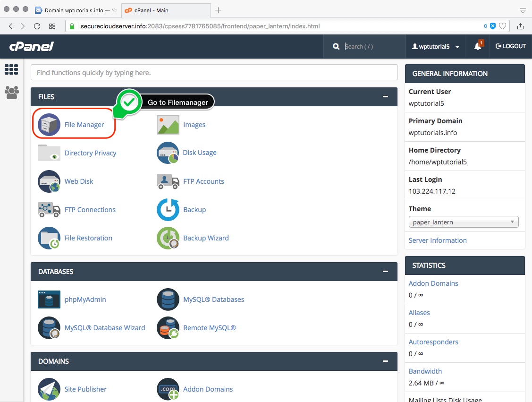Open the Addon Domains statistics link
Viewport: 532px width, 402px height.
click(x=433, y=283)
